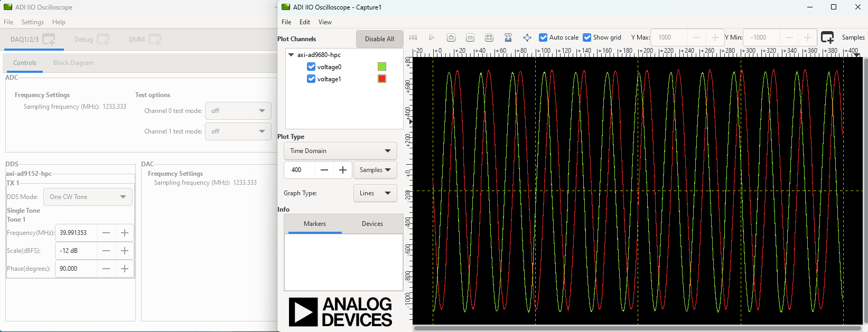Click the icon next to DMM tab

155,39
